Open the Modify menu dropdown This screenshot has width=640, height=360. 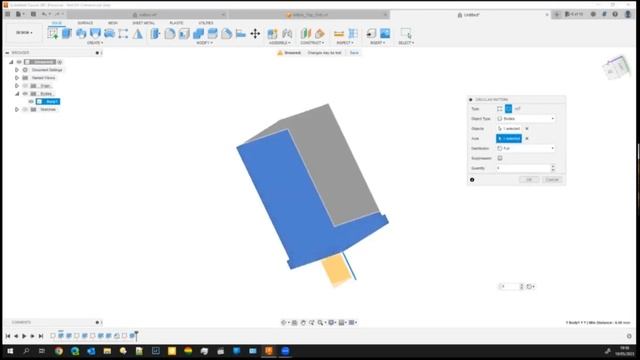tap(204, 43)
